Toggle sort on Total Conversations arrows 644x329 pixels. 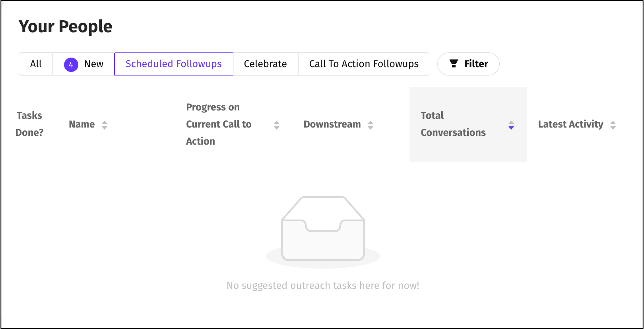pos(511,125)
